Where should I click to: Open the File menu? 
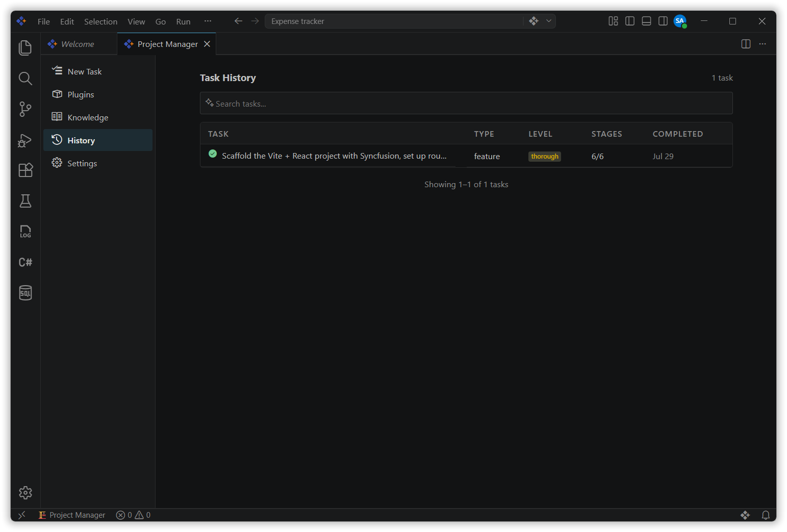click(x=44, y=21)
